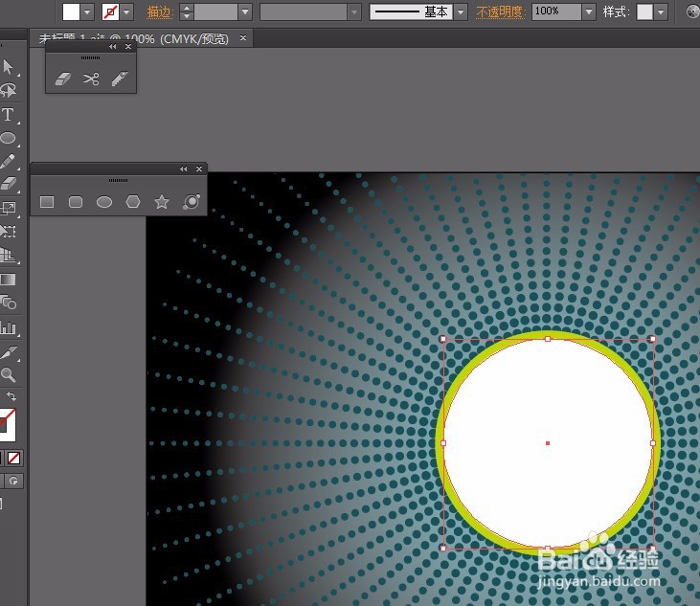700x606 pixels.
Task: Click the stroke none swatch in control bar
Action: 110,12
